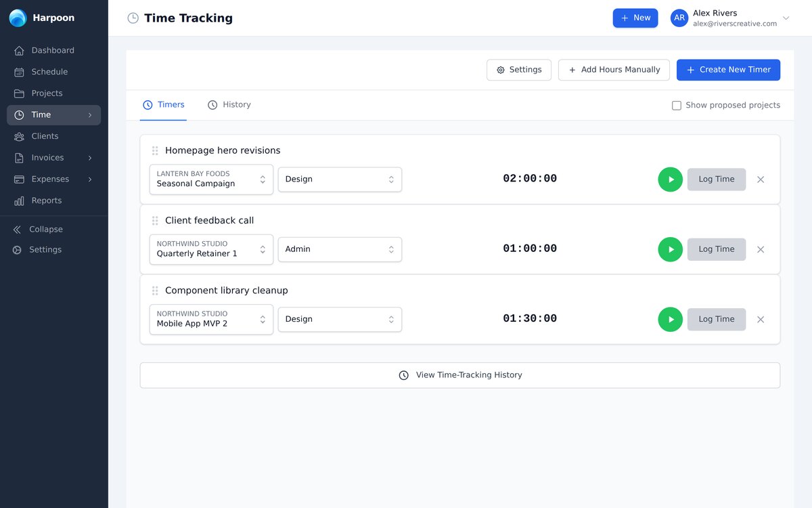This screenshot has height=508, width=812.
Task: Remove the Homepage hero revisions timer
Action: (761, 179)
